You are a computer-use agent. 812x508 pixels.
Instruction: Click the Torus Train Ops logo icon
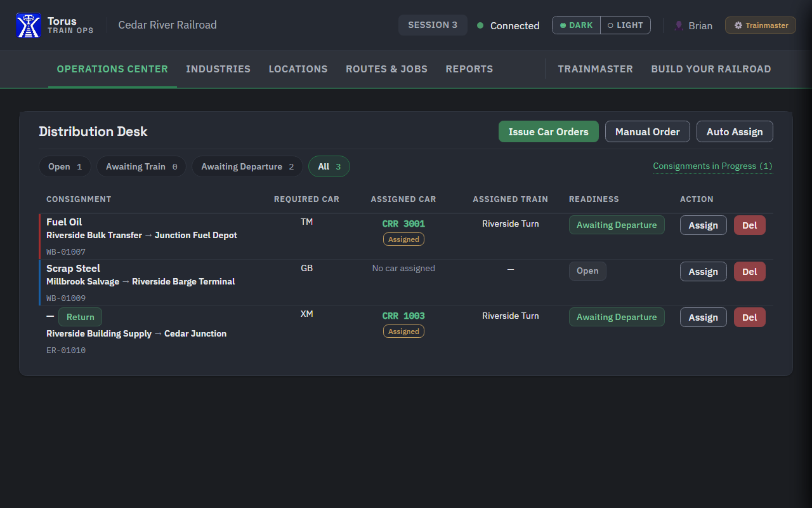(29, 25)
